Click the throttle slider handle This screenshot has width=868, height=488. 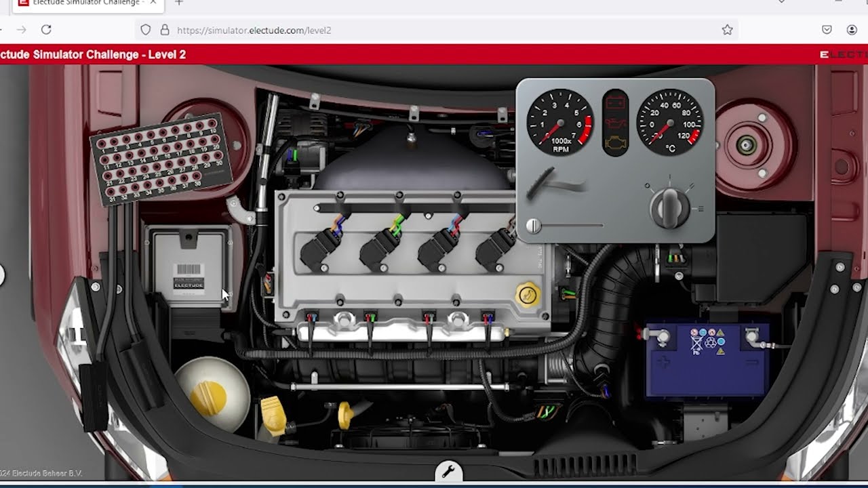pos(534,226)
